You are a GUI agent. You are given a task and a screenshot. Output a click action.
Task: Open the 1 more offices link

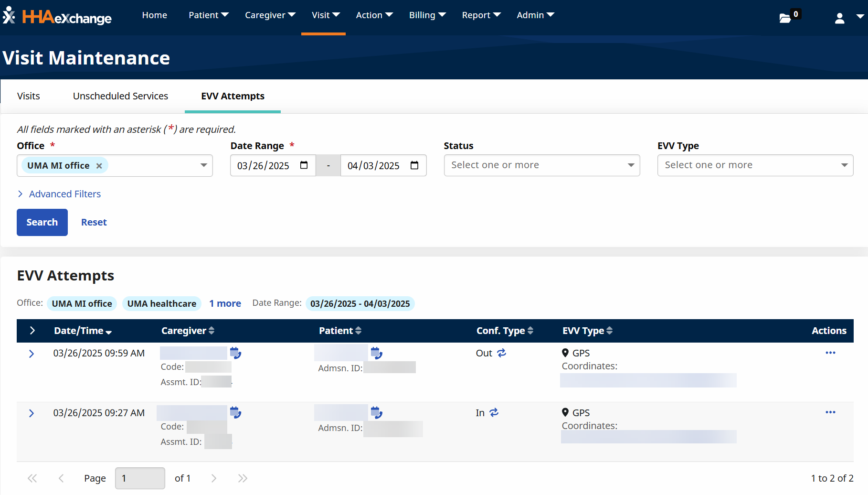tap(225, 303)
